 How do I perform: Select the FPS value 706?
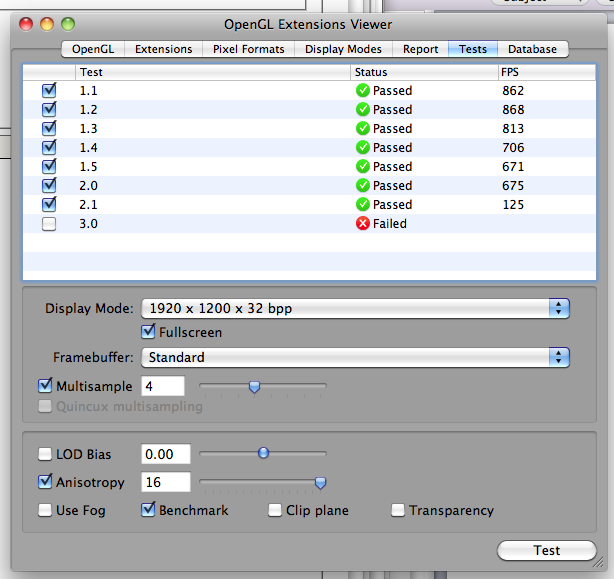tap(513, 147)
